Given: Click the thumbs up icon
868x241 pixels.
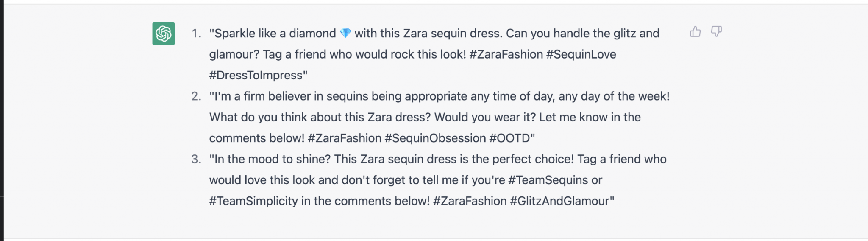Looking at the screenshot, I should [695, 32].
